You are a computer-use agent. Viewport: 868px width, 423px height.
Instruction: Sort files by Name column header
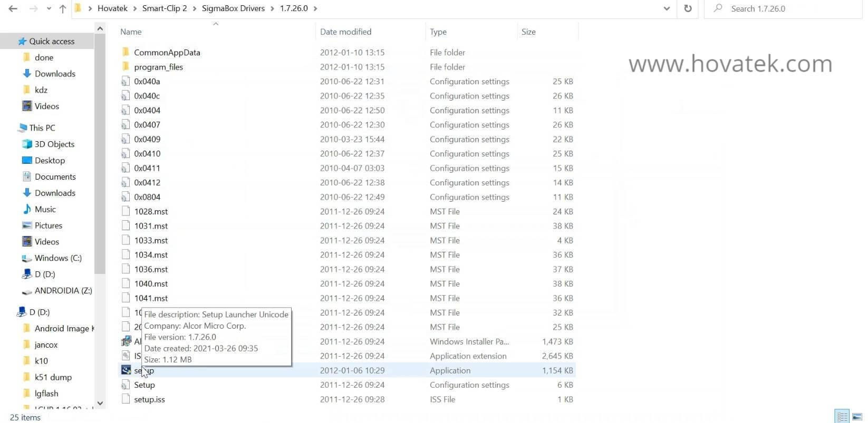click(131, 32)
